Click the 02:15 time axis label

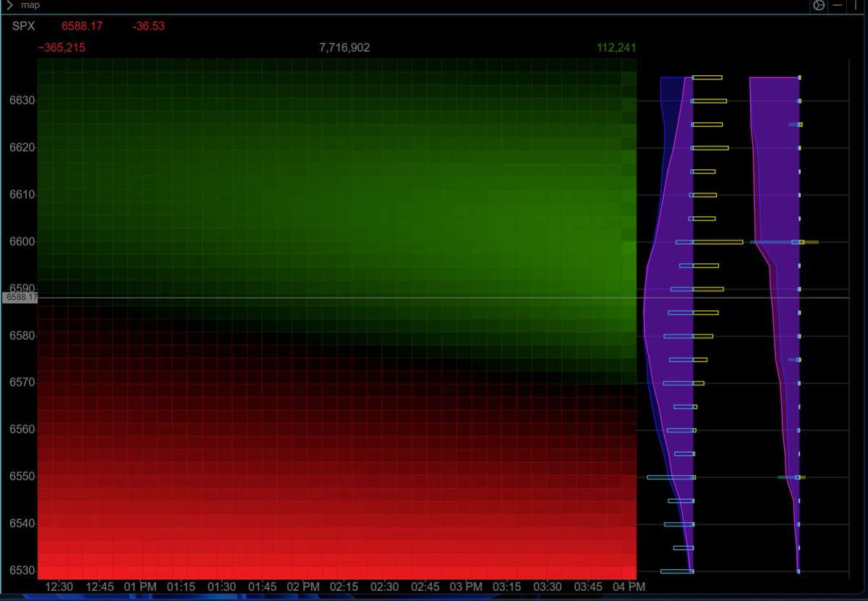tap(344, 587)
